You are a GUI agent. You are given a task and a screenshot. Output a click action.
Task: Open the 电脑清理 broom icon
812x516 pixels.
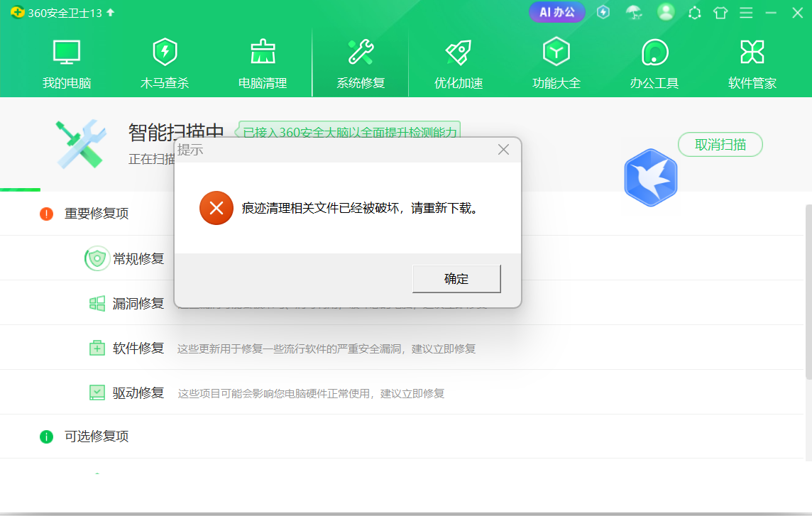tap(263, 53)
